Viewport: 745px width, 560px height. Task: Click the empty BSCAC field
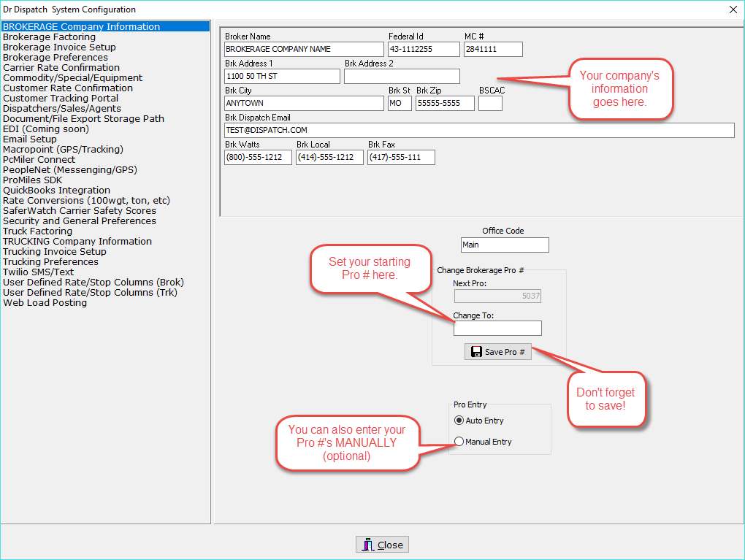(x=490, y=103)
